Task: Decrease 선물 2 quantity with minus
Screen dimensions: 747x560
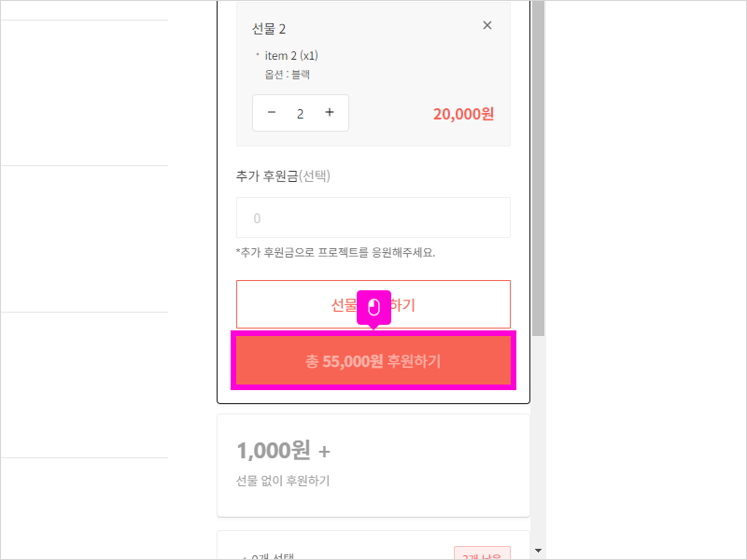Action: [x=272, y=112]
